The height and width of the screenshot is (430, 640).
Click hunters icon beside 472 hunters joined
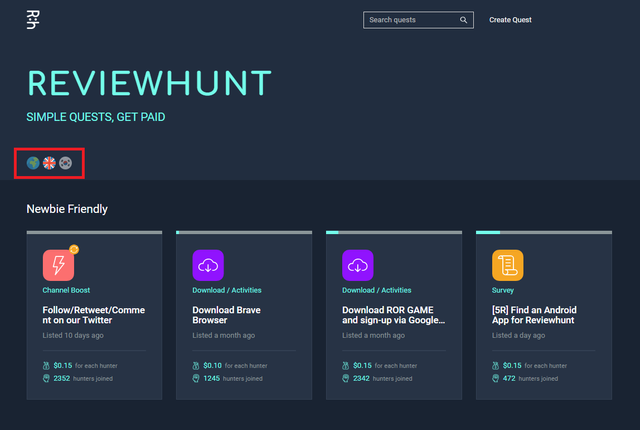coord(496,378)
